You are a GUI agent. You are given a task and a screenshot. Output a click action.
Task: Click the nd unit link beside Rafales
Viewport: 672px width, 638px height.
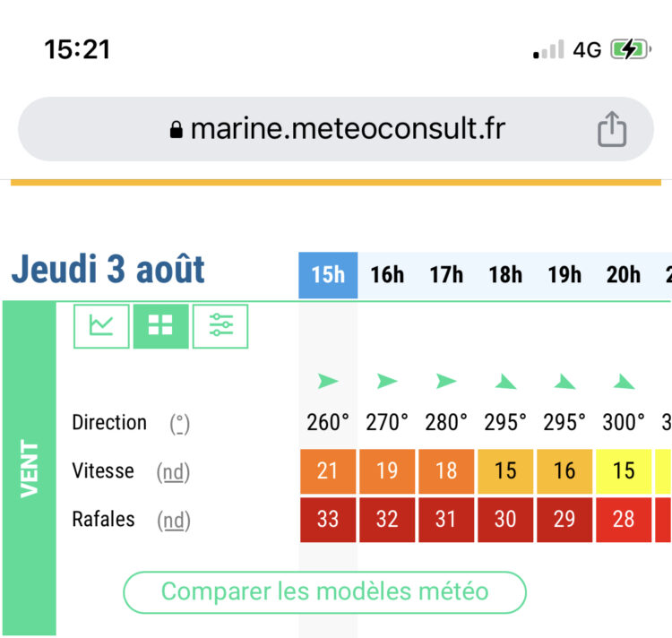click(174, 521)
